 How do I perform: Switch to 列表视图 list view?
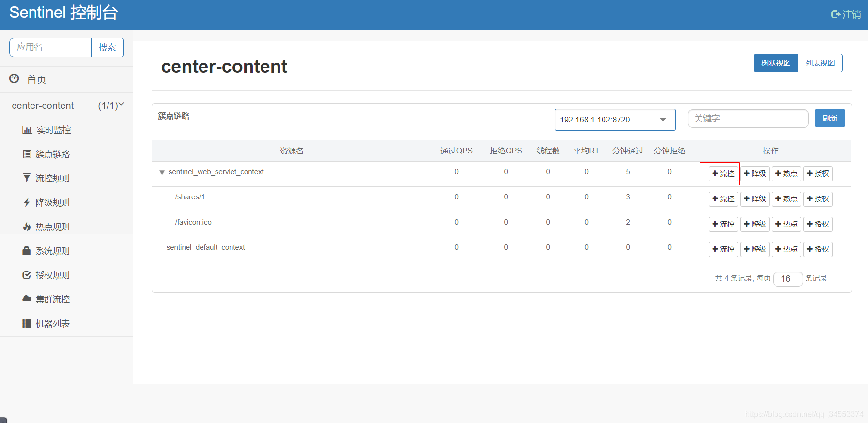(820, 63)
